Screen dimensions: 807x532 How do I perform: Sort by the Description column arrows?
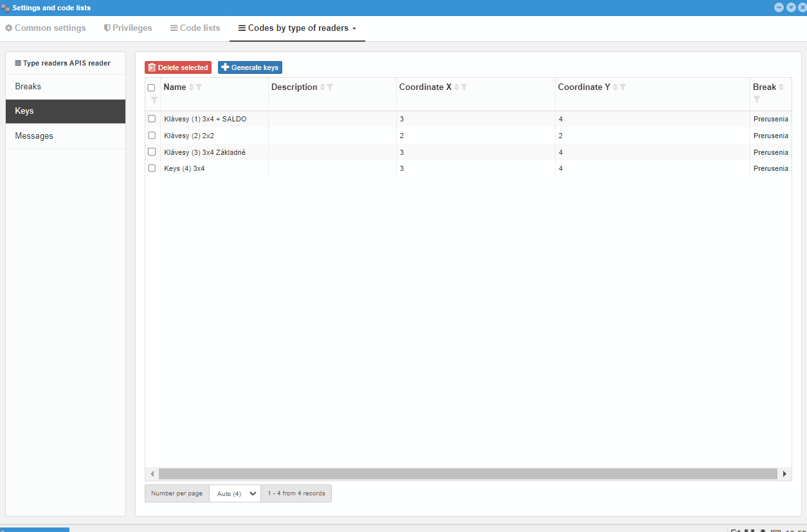322,87
